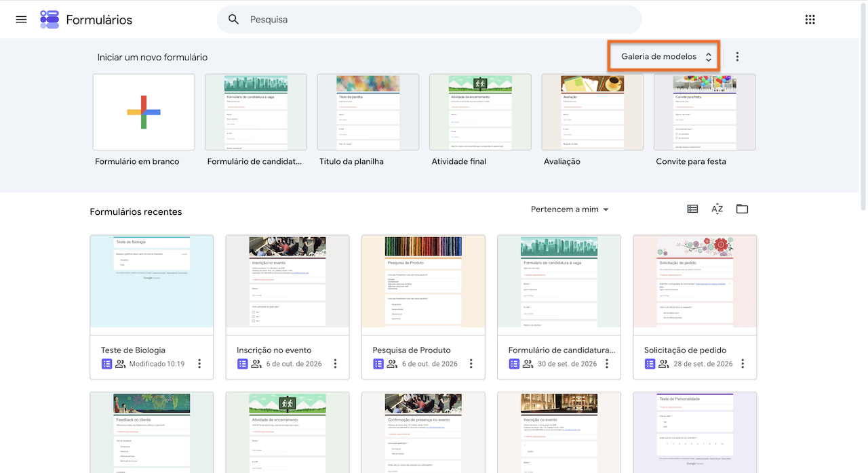Open more options next to Galeria de modelos

[737, 57]
